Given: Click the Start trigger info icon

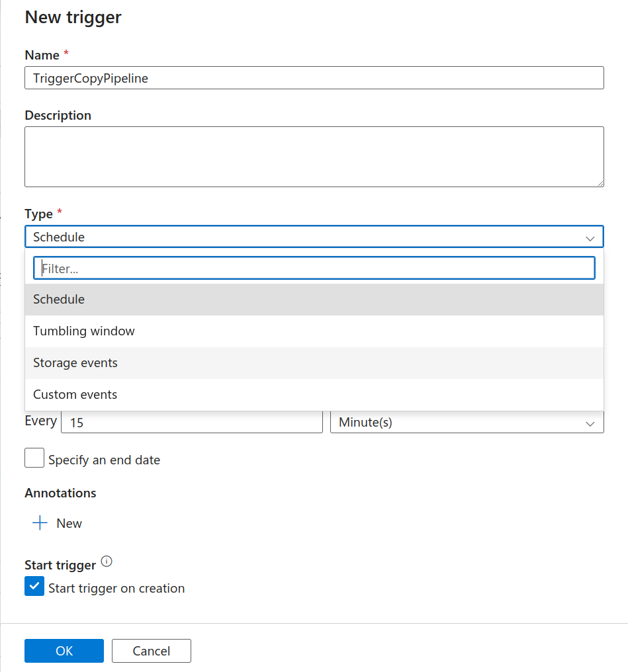Looking at the screenshot, I should click(x=107, y=562).
